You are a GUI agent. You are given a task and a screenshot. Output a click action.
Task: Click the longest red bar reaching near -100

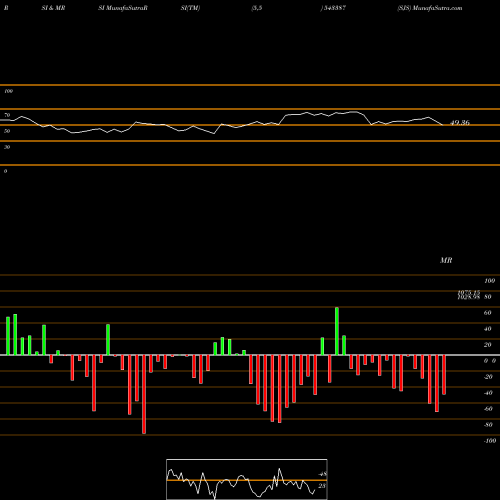pos(144,394)
